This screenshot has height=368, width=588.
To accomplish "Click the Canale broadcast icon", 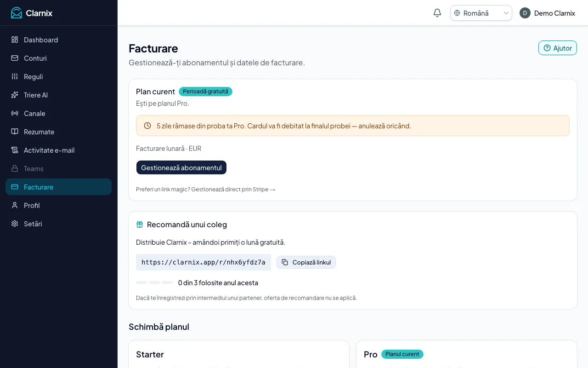I will 15,113.
